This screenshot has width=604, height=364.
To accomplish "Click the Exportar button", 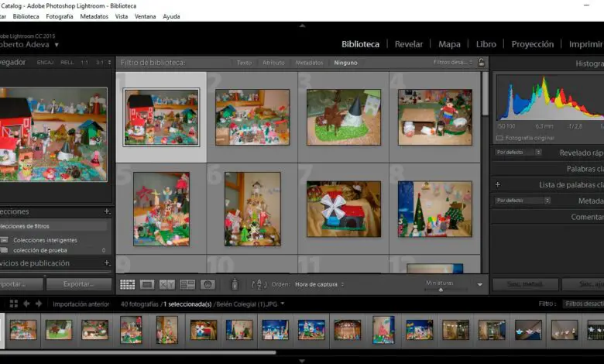I will (x=78, y=284).
